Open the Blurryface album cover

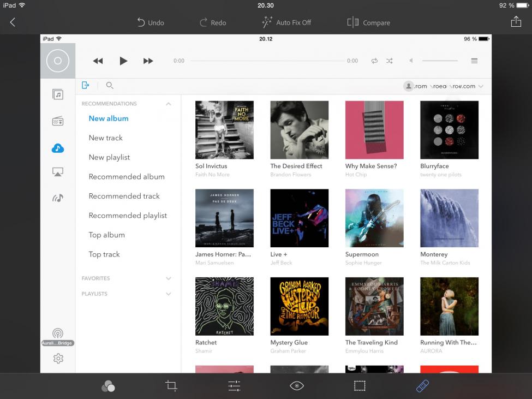click(x=449, y=130)
